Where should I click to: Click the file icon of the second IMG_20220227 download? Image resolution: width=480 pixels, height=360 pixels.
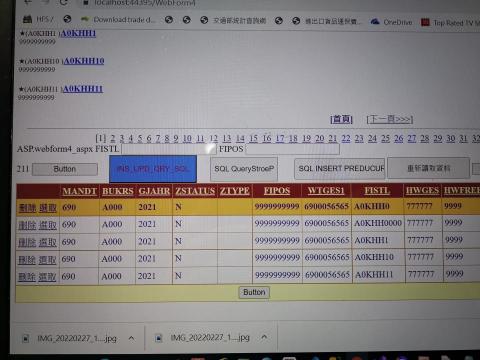pyautogui.click(x=159, y=338)
